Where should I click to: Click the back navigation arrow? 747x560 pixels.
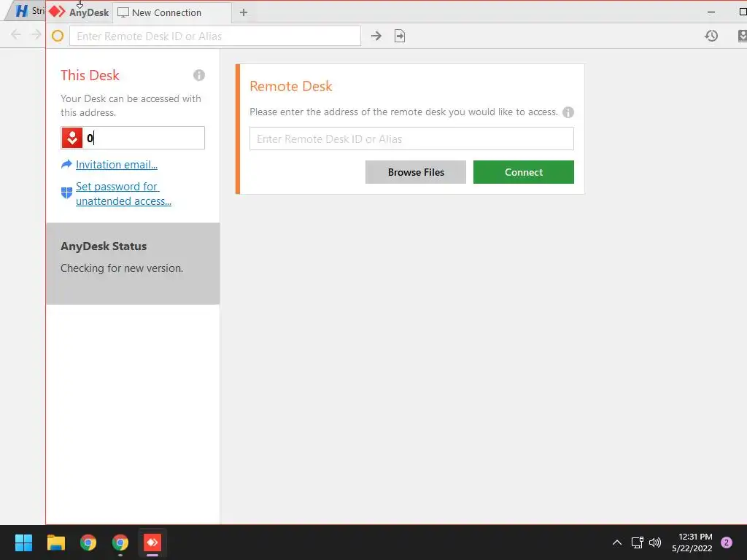point(16,34)
